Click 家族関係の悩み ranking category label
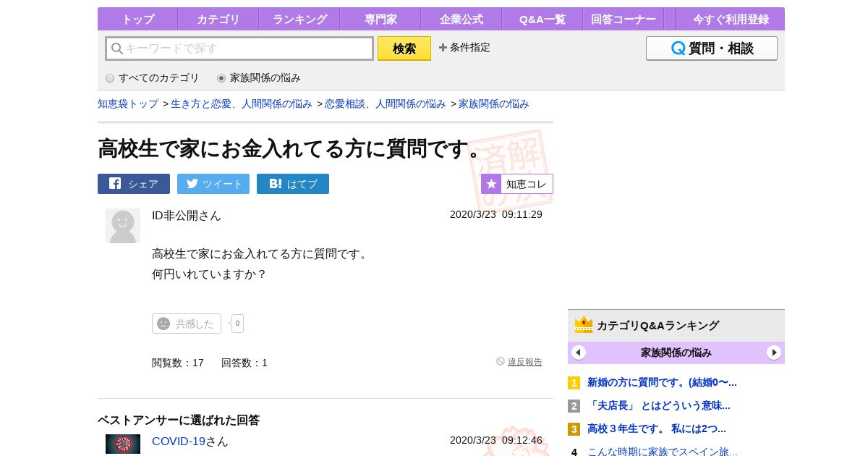Screen dimensions: 868x456 tap(676, 352)
